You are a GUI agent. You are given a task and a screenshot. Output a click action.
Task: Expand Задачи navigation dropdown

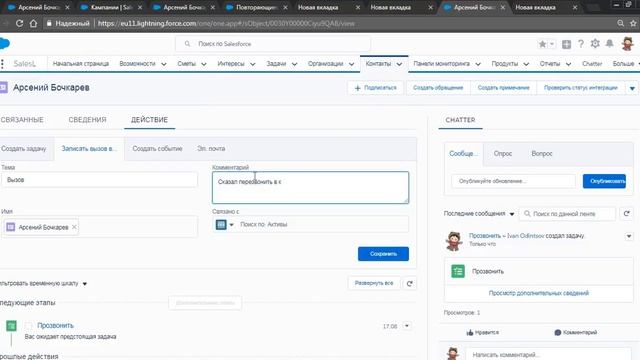pyautogui.click(x=294, y=64)
